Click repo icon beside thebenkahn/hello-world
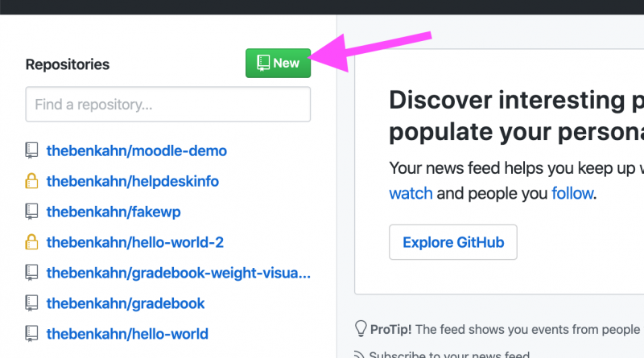 (31, 334)
